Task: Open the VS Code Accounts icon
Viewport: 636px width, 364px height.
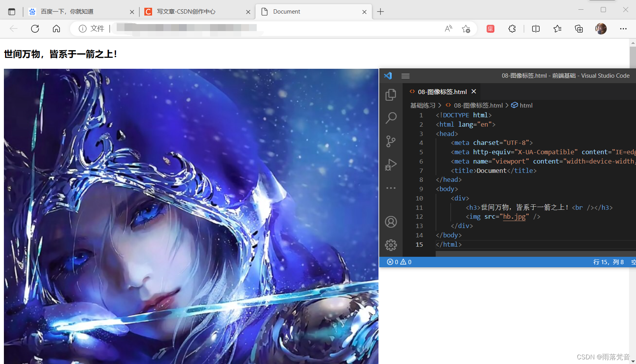Action: click(391, 222)
